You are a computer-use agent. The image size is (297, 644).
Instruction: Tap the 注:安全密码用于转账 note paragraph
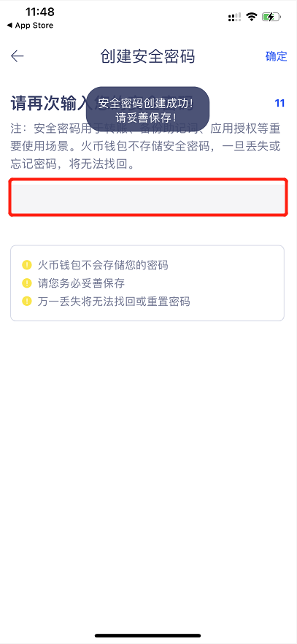pyautogui.click(x=146, y=147)
